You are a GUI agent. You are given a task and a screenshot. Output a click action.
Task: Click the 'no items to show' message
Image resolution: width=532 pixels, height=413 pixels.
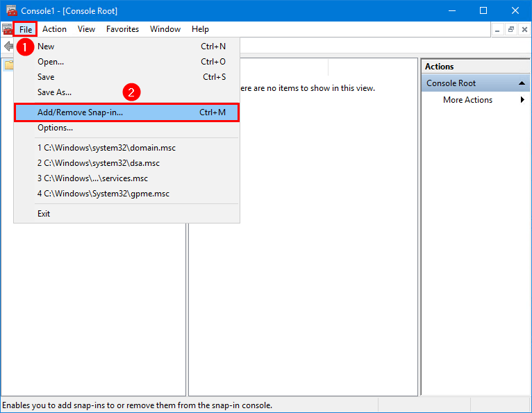tap(308, 88)
